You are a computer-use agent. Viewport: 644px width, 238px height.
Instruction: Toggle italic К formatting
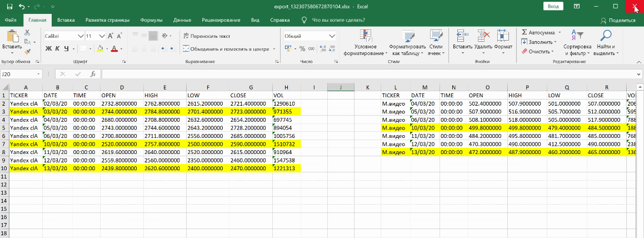[57, 49]
